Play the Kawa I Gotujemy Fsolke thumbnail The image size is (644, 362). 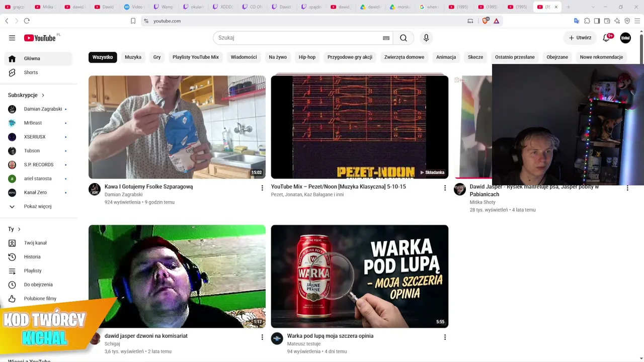tap(177, 127)
